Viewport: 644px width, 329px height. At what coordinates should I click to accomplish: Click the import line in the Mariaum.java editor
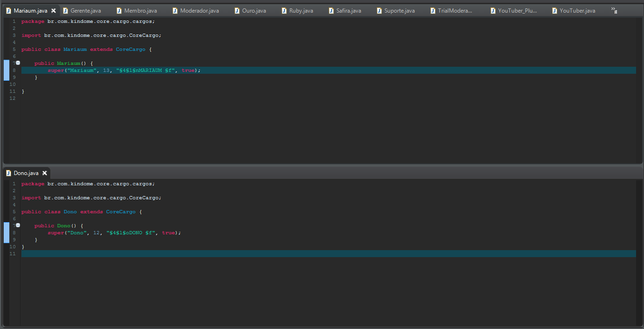click(x=91, y=35)
